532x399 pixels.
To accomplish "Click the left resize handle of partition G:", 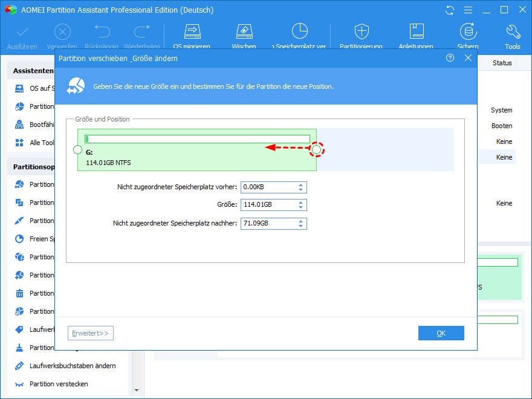I will 77,150.
